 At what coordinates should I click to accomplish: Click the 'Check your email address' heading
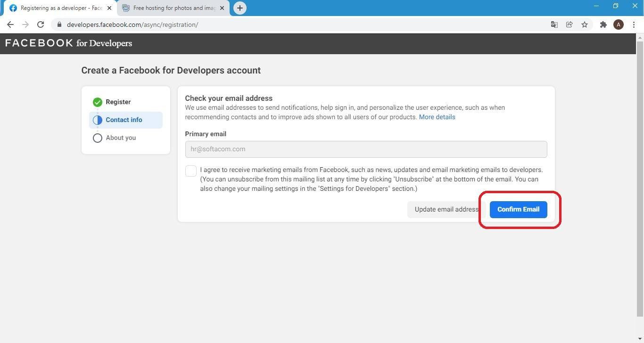(x=229, y=98)
